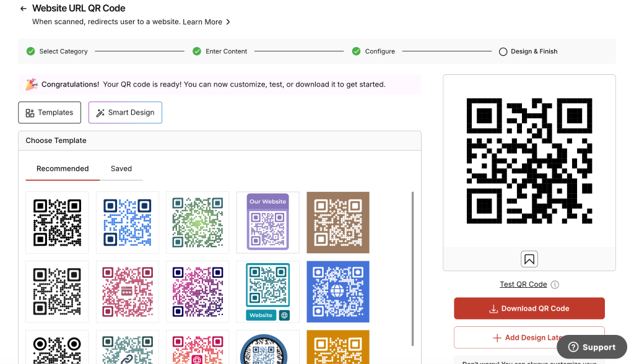Choose the circular-eye black QR template
The height and width of the screenshot is (364, 634).
coord(57,347)
